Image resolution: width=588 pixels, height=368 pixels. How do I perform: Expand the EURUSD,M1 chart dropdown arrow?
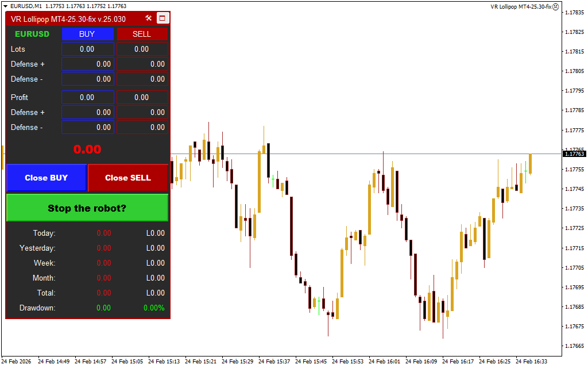pos(5,6)
